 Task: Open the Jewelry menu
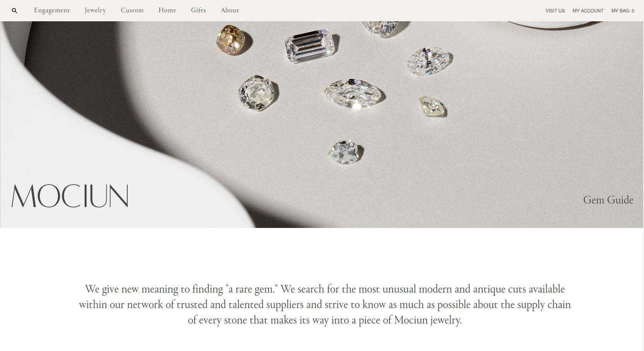tap(95, 10)
